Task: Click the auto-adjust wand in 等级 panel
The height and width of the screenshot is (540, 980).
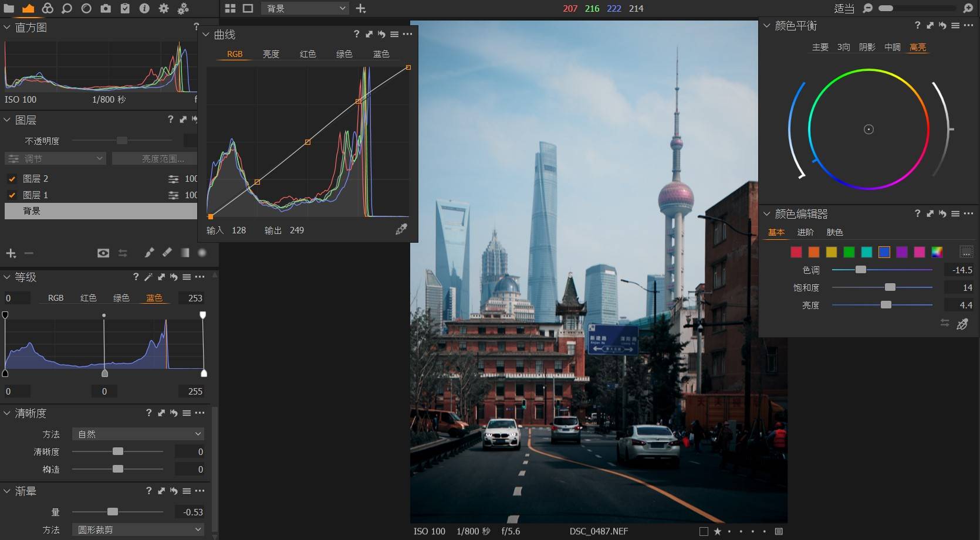Action: point(148,277)
